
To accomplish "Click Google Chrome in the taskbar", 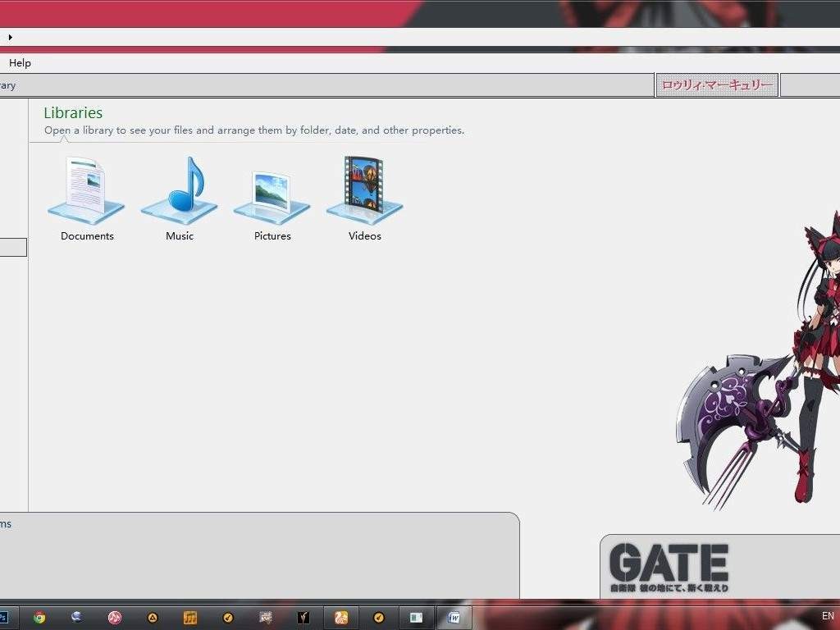I will coord(39,617).
